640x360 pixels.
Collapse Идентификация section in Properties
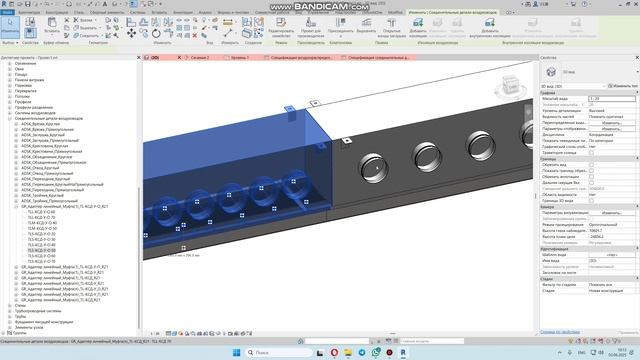pyautogui.click(x=637, y=249)
